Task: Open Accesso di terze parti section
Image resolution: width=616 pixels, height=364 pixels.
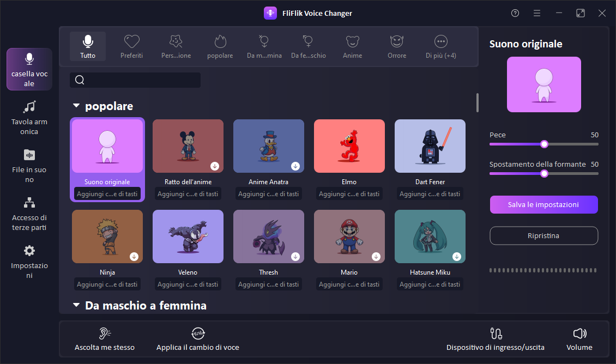Action: [x=29, y=214]
